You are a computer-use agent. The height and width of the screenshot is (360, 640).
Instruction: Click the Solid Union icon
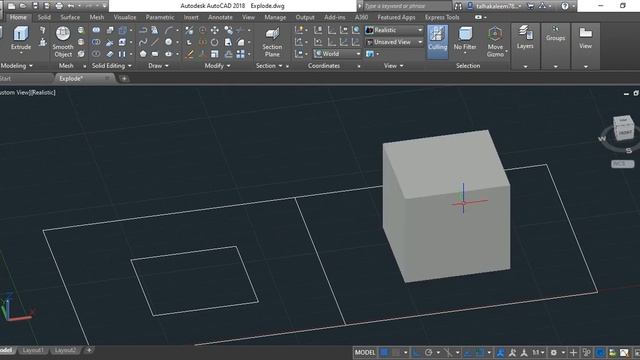tap(96, 30)
